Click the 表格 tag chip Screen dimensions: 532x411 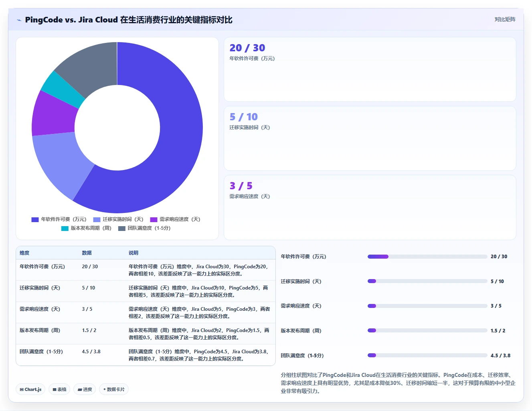tap(59, 389)
